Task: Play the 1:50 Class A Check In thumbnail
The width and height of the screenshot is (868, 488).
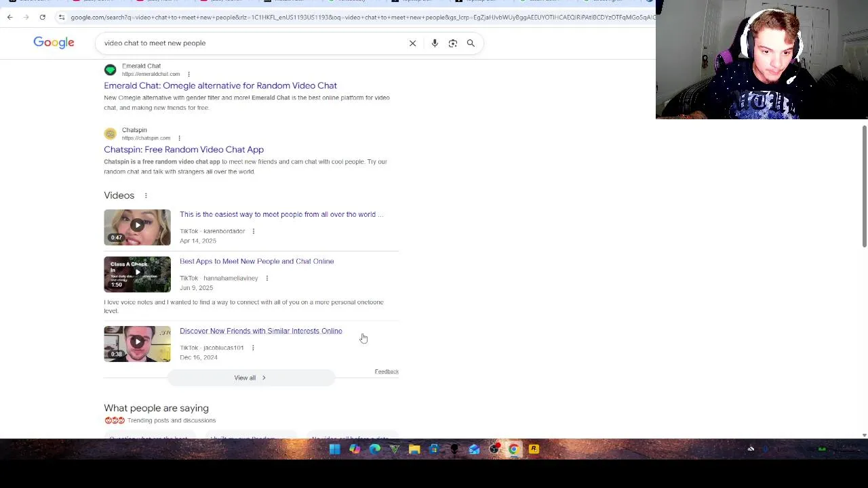Action: coord(137,274)
